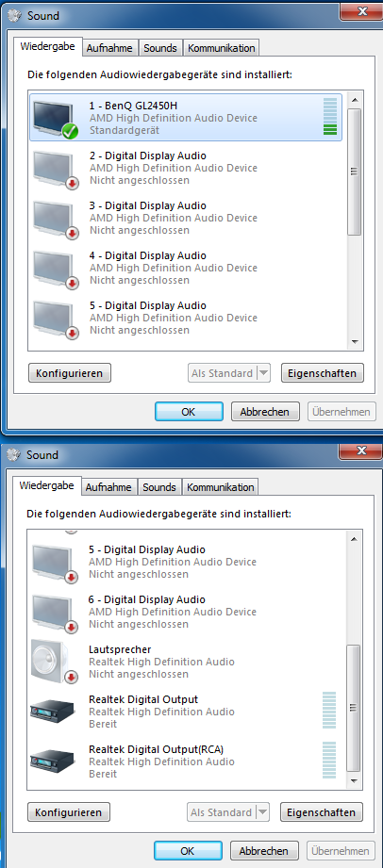Image resolution: width=383 pixels, height=868 pixels.
Task: Click Übernehmen button in lower Sound window
Action: click(341, 851)
